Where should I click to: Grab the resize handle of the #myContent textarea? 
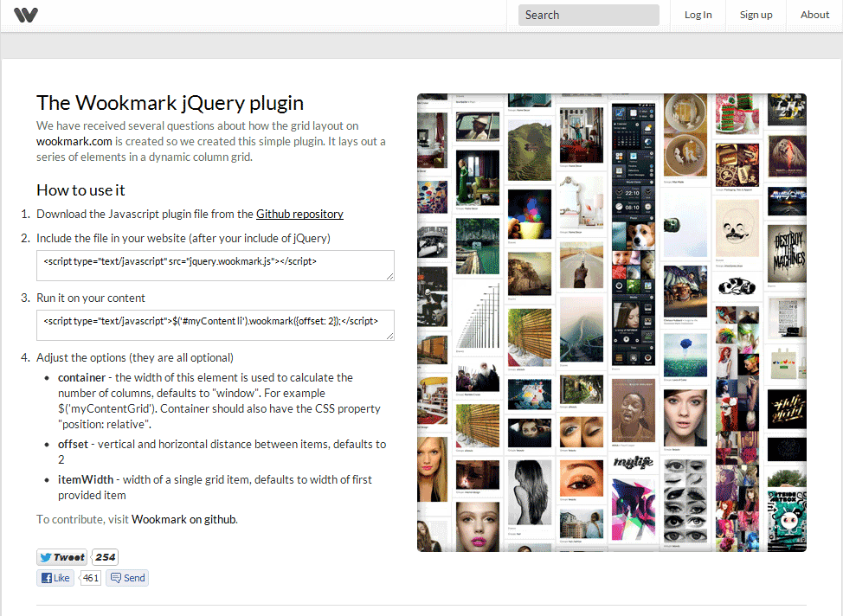tap(389, 336)
